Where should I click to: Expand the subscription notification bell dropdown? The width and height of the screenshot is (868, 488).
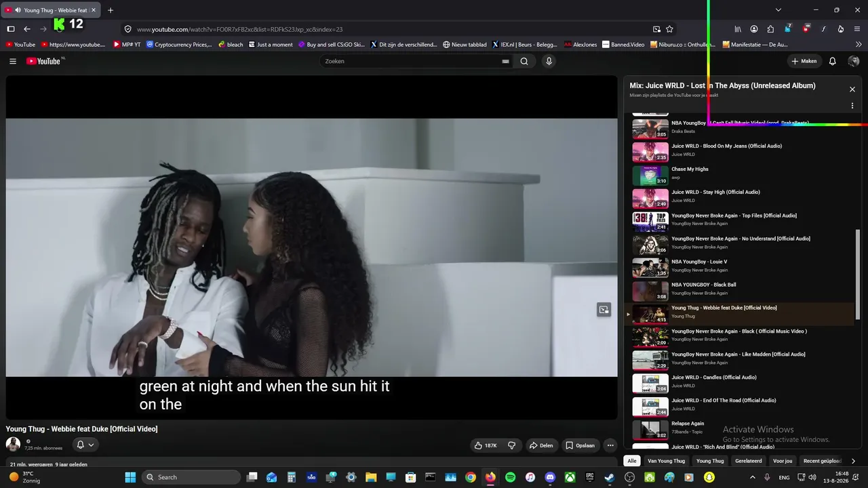pyautogui.click(x=85, y=445)
